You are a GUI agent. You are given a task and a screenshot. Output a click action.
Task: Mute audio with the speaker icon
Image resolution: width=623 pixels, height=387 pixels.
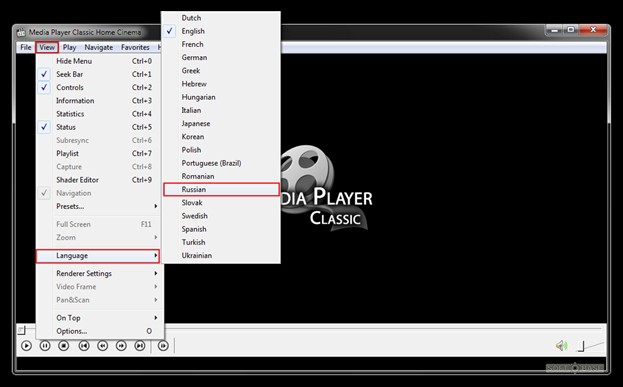pyautogui.click(x=561, y=346)
